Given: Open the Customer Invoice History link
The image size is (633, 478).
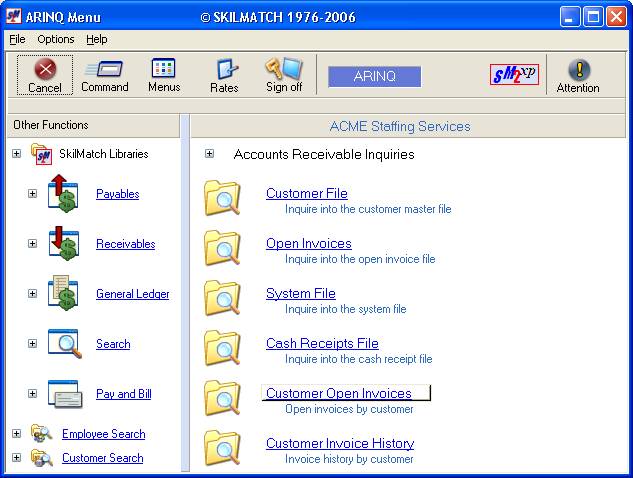Looking at the screenshot, I should coord(340,444).
